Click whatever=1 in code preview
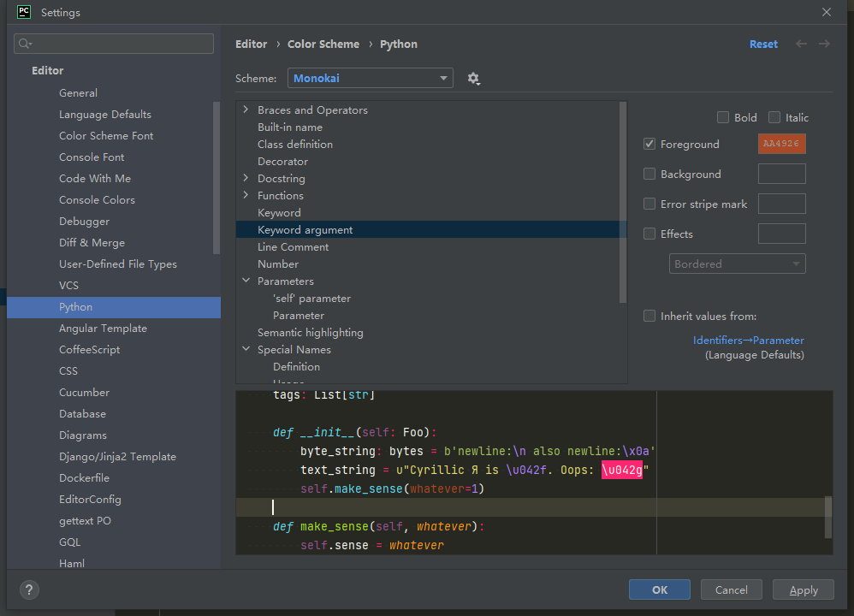 pyautogui.click(x=443, y=489)
